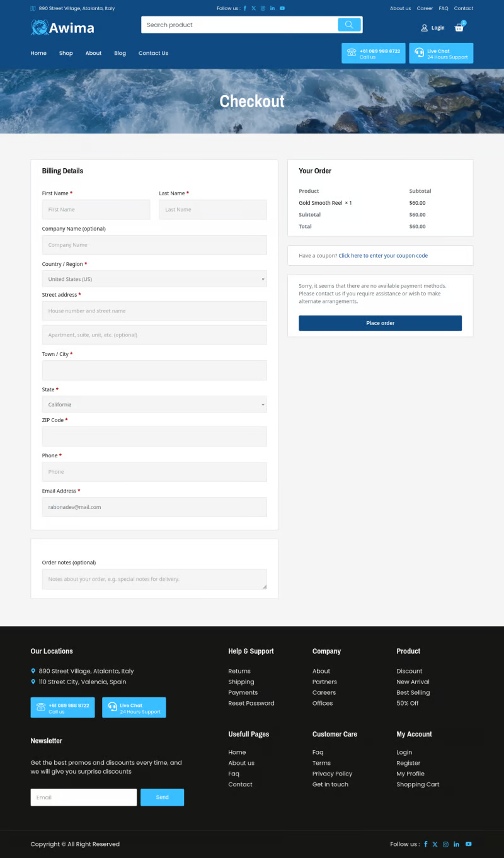Viewport: 504px width, 858px height.
Task: Open the Country / Region dropdown
Action: coord(154,278)
